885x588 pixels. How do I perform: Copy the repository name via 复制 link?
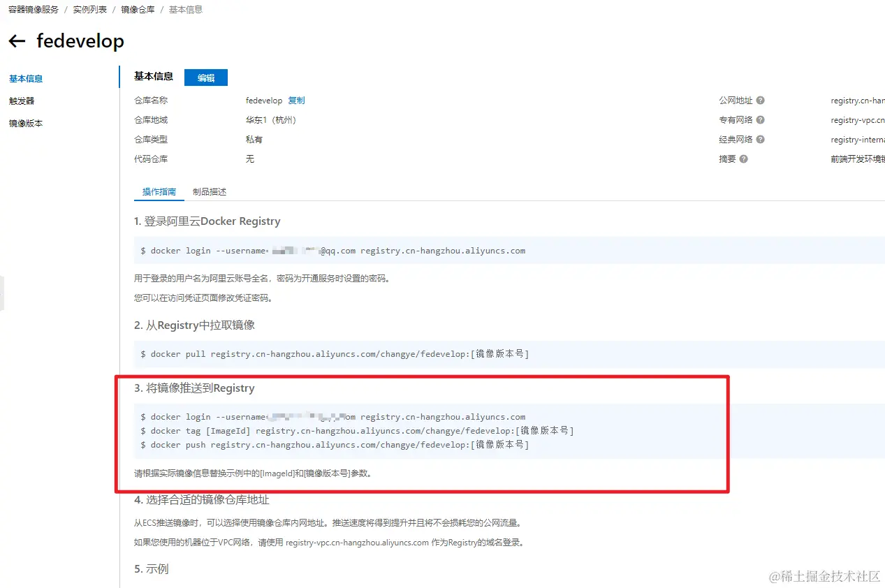coord(296,101)
